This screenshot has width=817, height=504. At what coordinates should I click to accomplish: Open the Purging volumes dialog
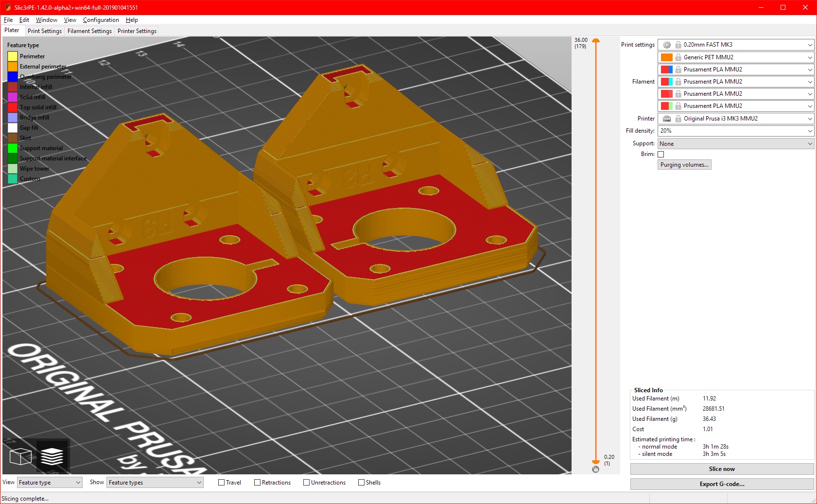(684, 164)
